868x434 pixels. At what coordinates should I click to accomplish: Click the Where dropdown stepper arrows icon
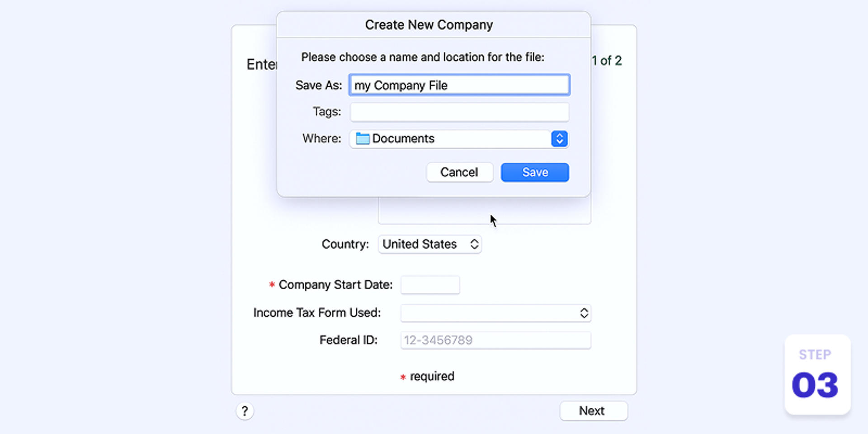(559, 139)
